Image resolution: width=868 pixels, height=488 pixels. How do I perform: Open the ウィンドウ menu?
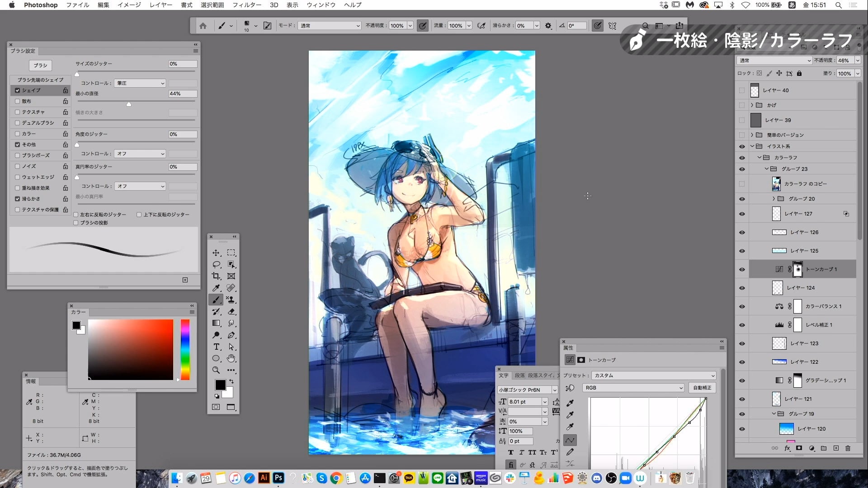pos(321,5)
